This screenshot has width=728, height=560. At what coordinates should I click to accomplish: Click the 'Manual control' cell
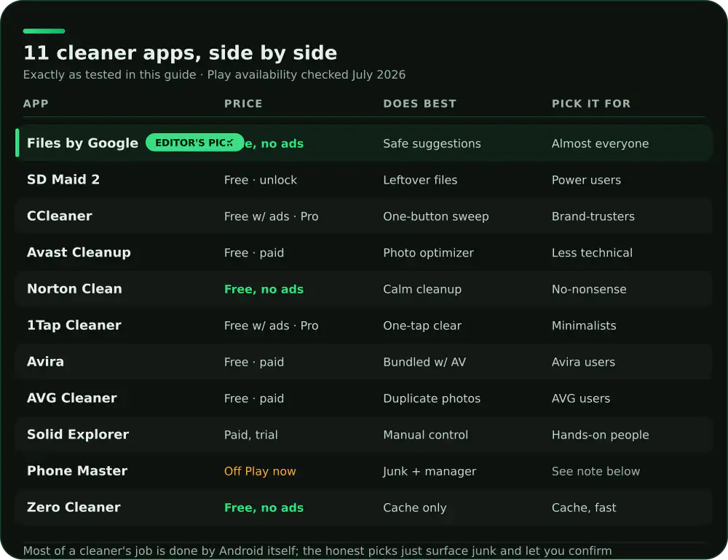point(426,435)
